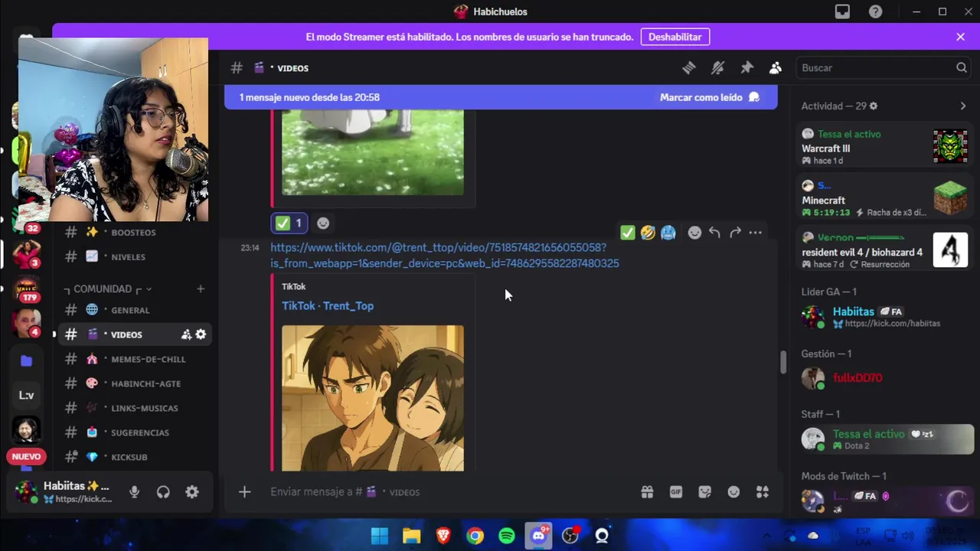Open the grass field video thumbnail

(372, 152)
